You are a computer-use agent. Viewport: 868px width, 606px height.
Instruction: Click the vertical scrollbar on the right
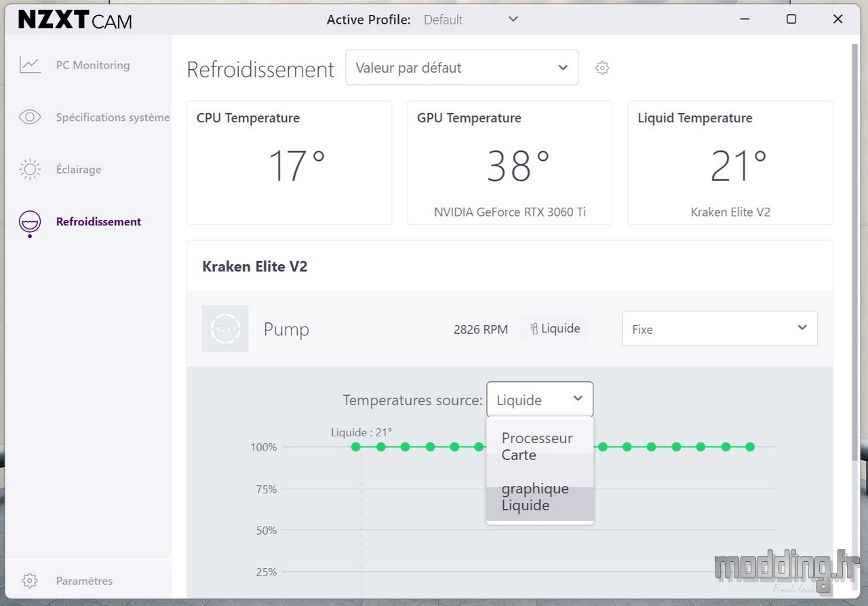pos(855,251)
